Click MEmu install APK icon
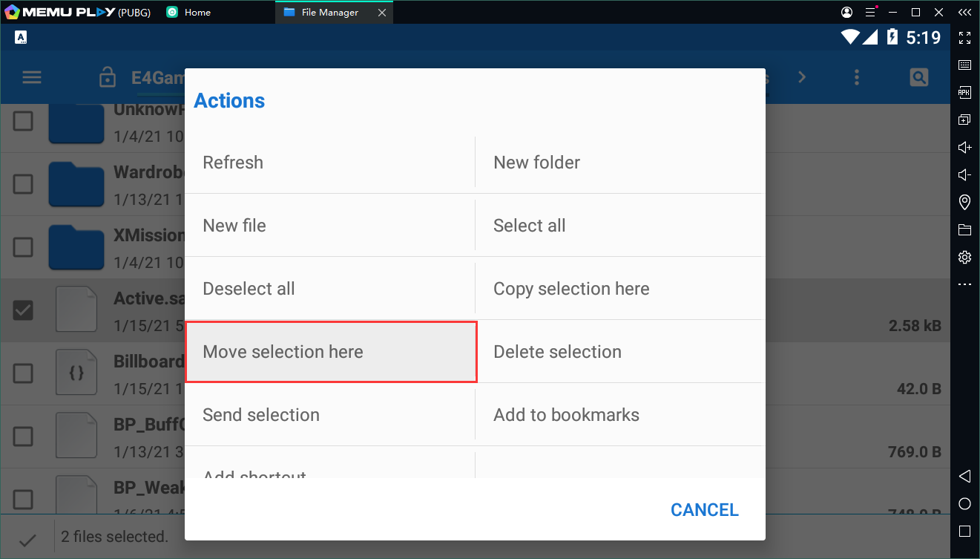The height and width of the screenshot is (559, 980). [x=964, y=93]
